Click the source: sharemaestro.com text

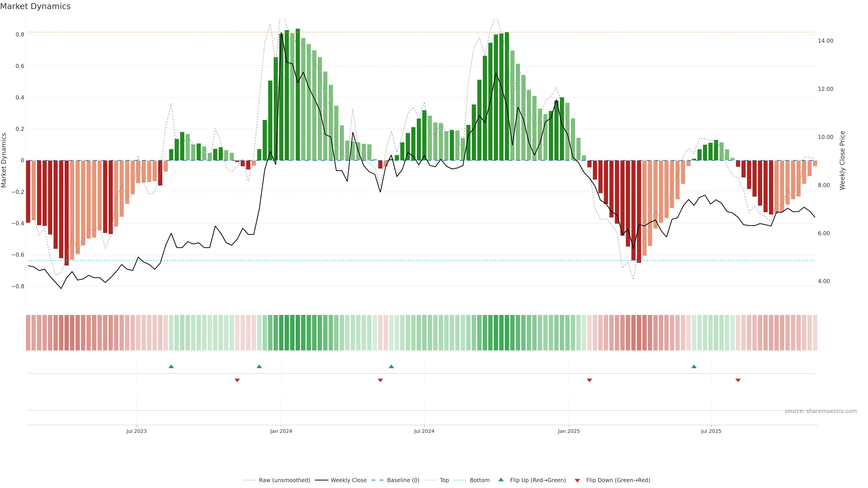tap(821, 411)
